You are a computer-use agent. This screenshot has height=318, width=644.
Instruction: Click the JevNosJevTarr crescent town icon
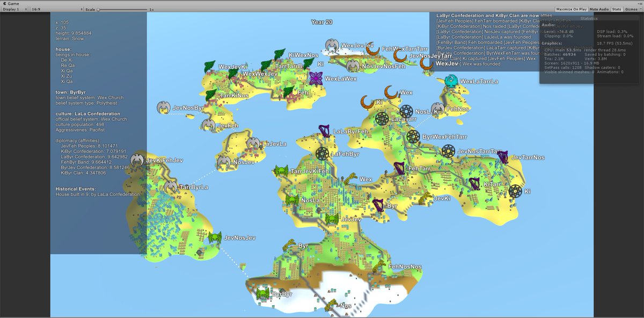[x=400, y=55]
